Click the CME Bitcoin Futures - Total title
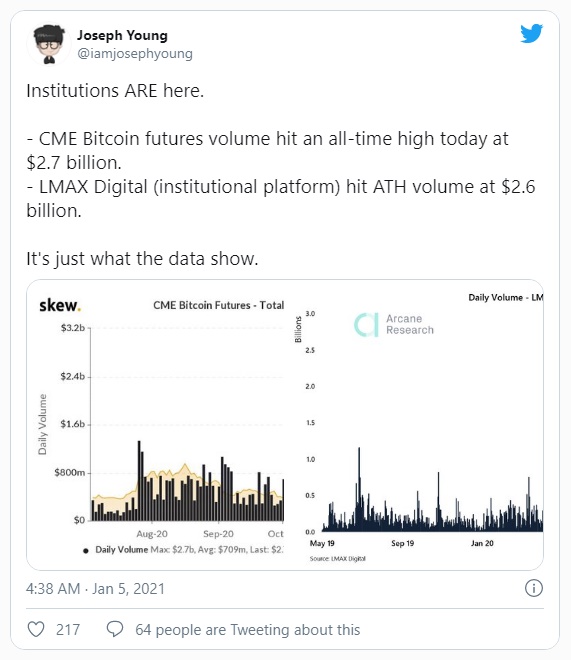 point(218,305)
